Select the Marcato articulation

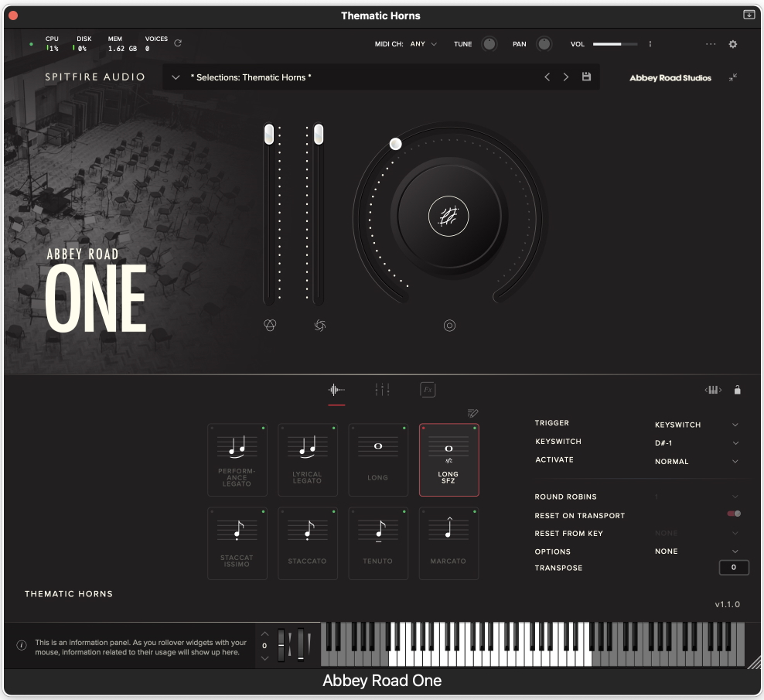point(449,543)
